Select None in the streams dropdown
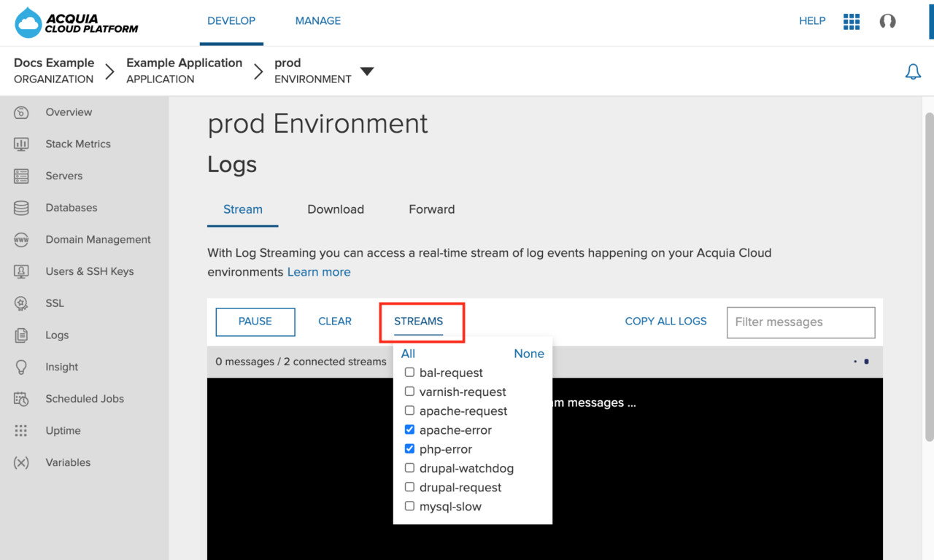This screenshot has width=934, height=560. click(x=528, y=354)
